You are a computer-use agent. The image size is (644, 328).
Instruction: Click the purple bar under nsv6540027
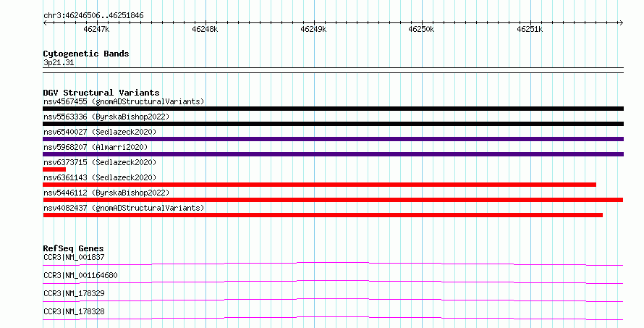(333, 139)
